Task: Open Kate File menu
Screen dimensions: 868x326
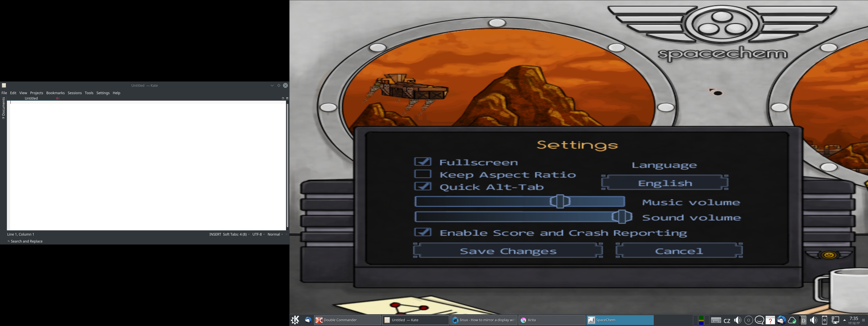Action: click(x=4, y=93)
